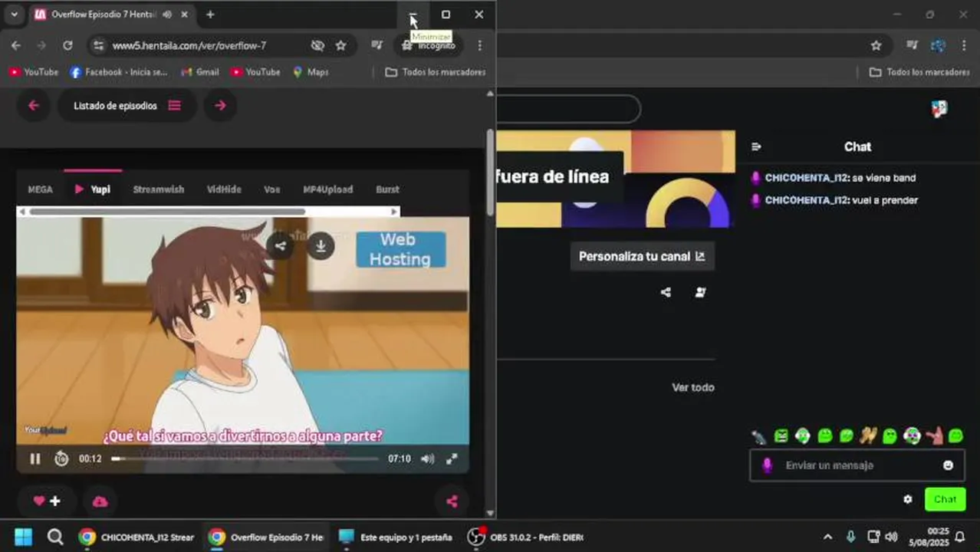Click the Ver todo link
Screen dimensions: 980x552
pos(693,387)
